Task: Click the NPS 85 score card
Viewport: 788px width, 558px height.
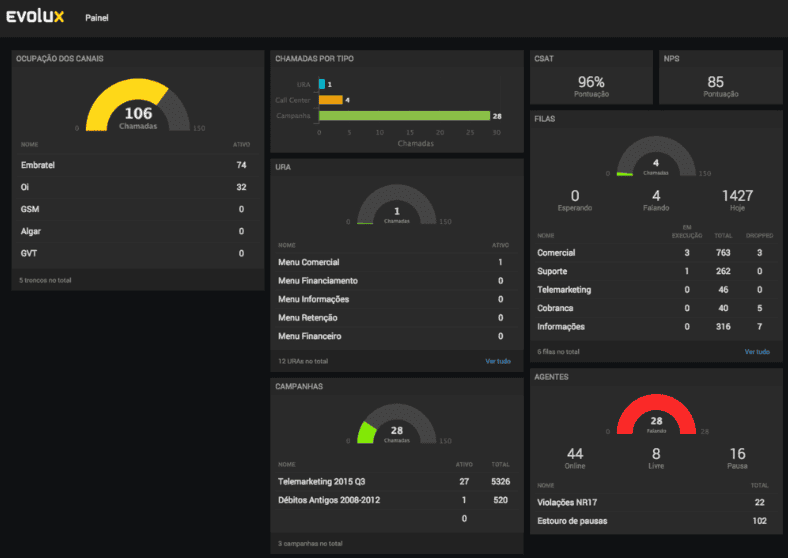Action: click(720, 77)
